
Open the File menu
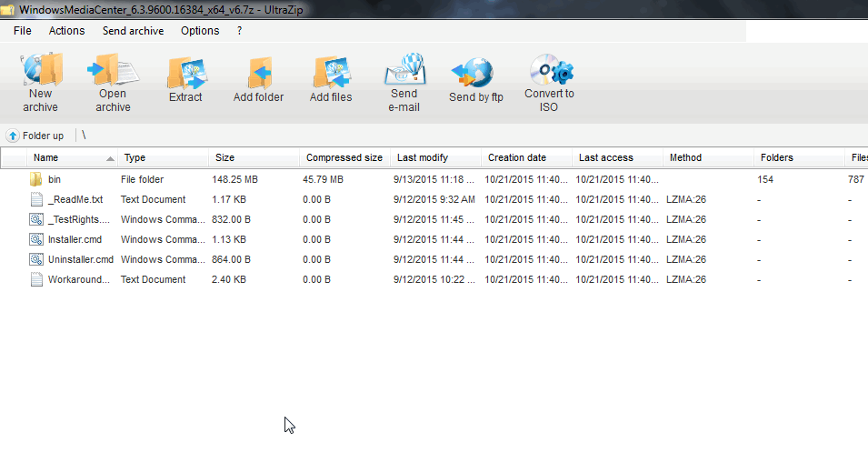coord(23,31)
